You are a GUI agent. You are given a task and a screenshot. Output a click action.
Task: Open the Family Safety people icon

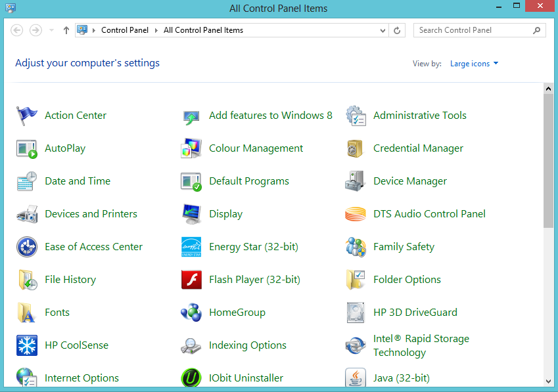pos(356,247)
